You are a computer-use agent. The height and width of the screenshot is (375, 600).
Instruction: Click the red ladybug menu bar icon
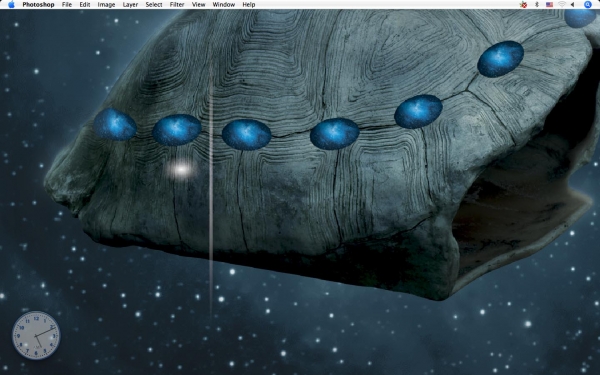pos(523,5)
